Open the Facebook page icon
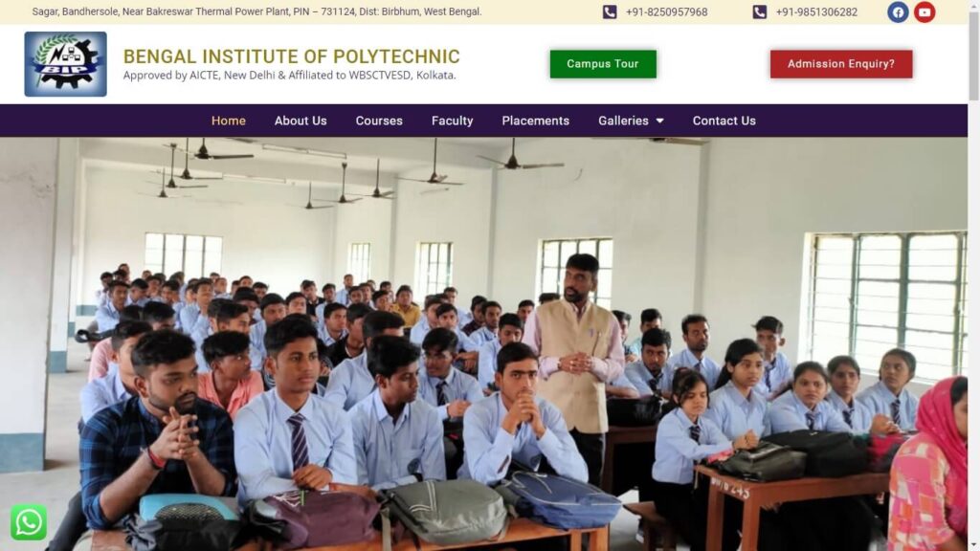 click(898, 11)
